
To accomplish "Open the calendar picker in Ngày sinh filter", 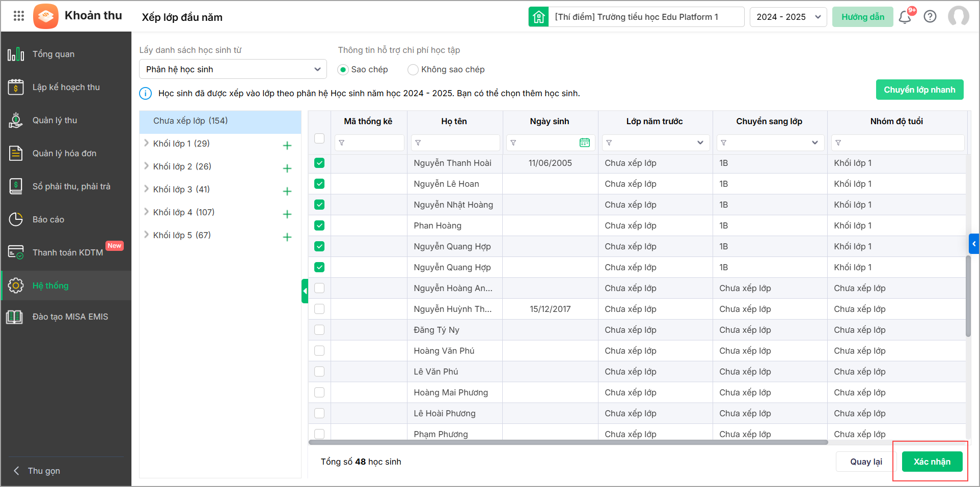I will pyautogui.click(x=584, y=143).
